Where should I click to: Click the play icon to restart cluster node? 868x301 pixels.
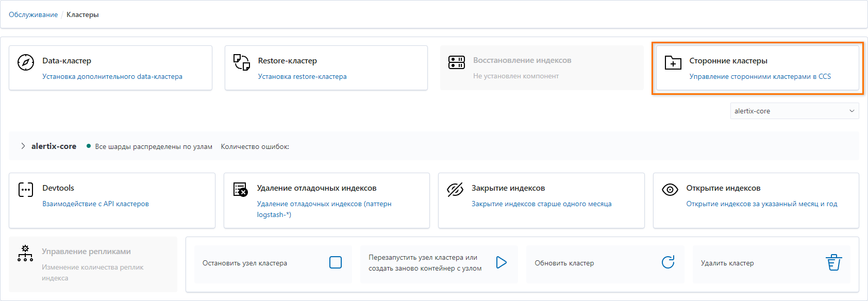click(x=501, y=262)
